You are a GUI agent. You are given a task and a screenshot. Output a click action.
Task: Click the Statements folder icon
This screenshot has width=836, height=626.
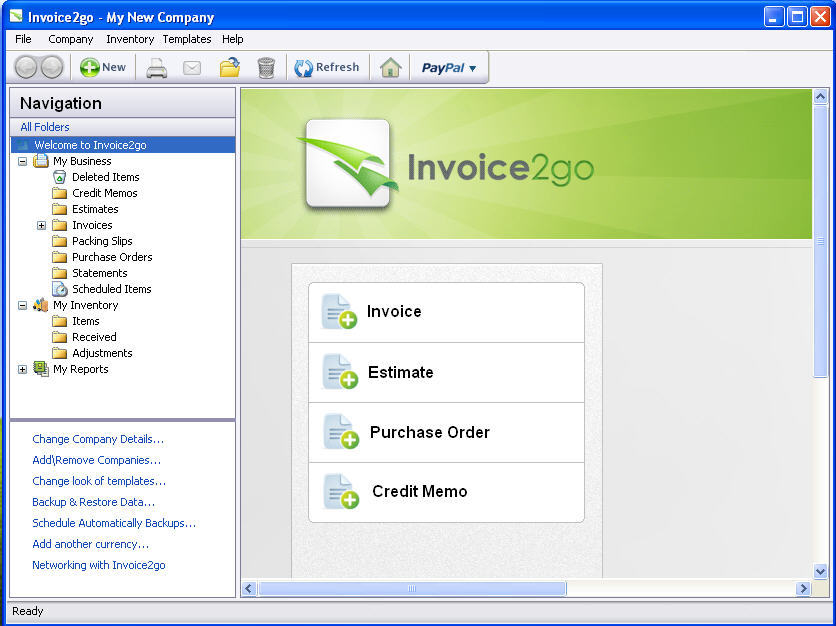click(60, 273)
